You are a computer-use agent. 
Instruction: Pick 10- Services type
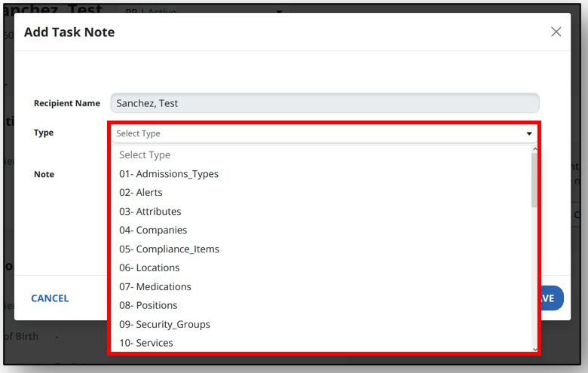[x=146, y=343]
